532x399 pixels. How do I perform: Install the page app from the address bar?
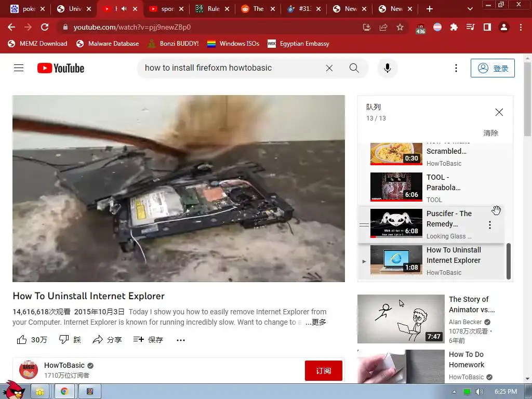tap(366, 27)
